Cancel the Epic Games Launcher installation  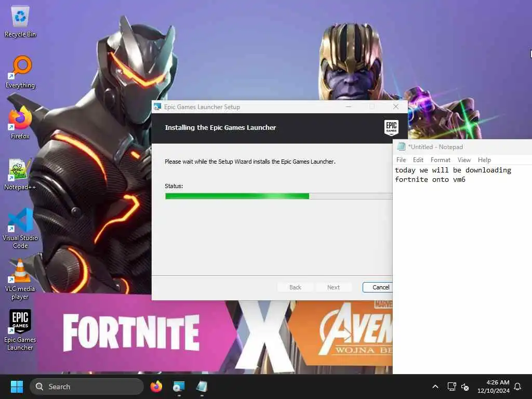(x=378, y=287)
